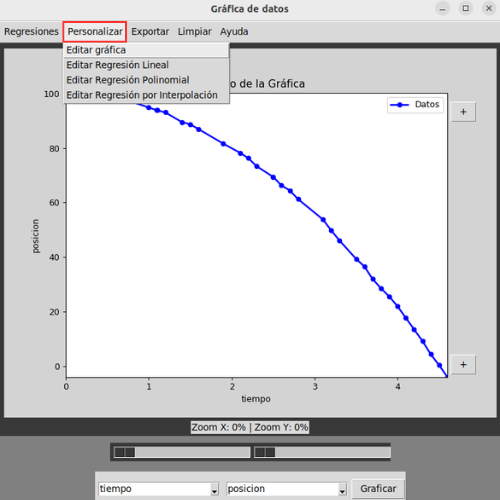
Task: Choose Editar Regresión Polinomial
Action: pos(146,80)
